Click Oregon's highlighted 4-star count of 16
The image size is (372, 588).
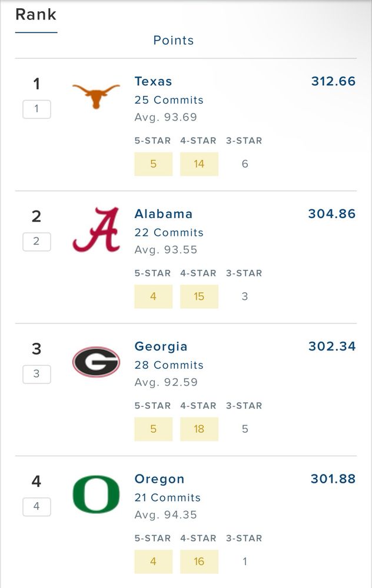199,562
